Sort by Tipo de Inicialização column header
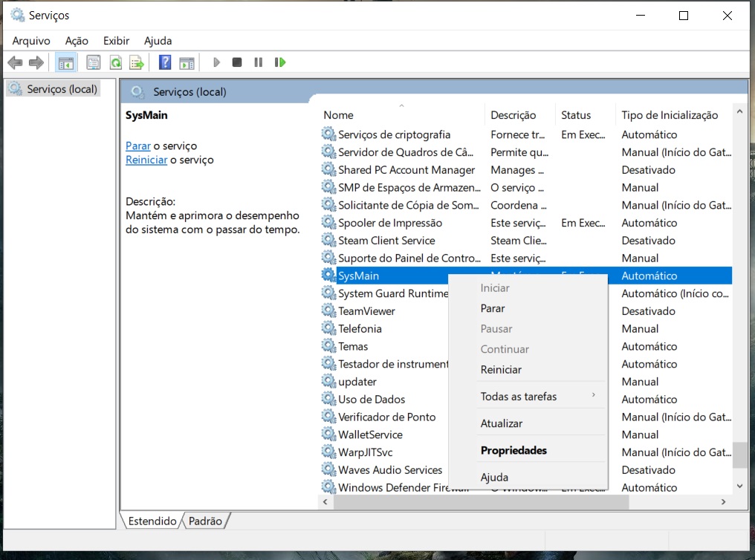This screenshot has height=560, width=755. point(673,115)
